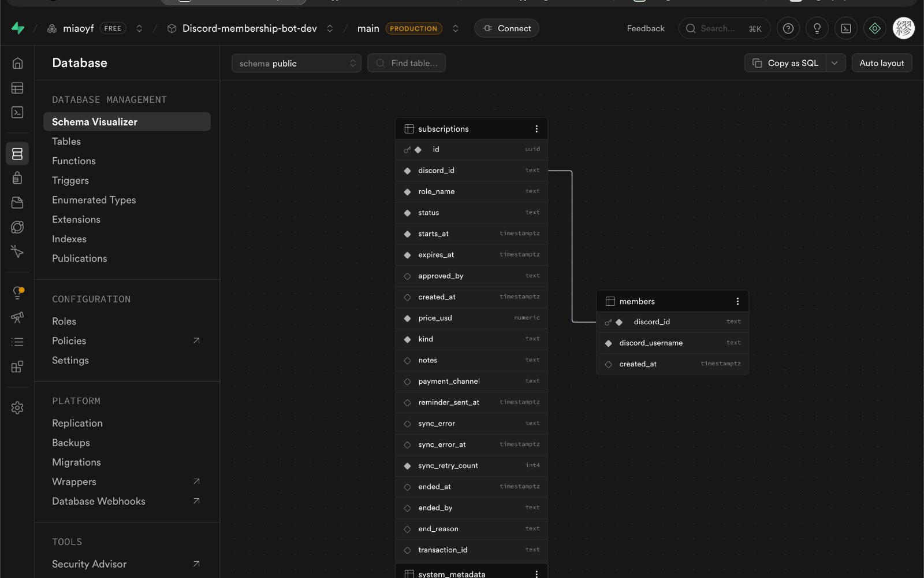Viewport: 924px width, 578px height.
Task: Click the Connect button
Action: click(x=506, y=28)
